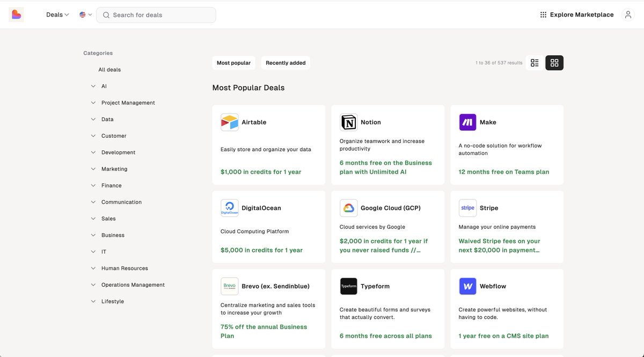Open the Human Resources category

coord(125,269)
